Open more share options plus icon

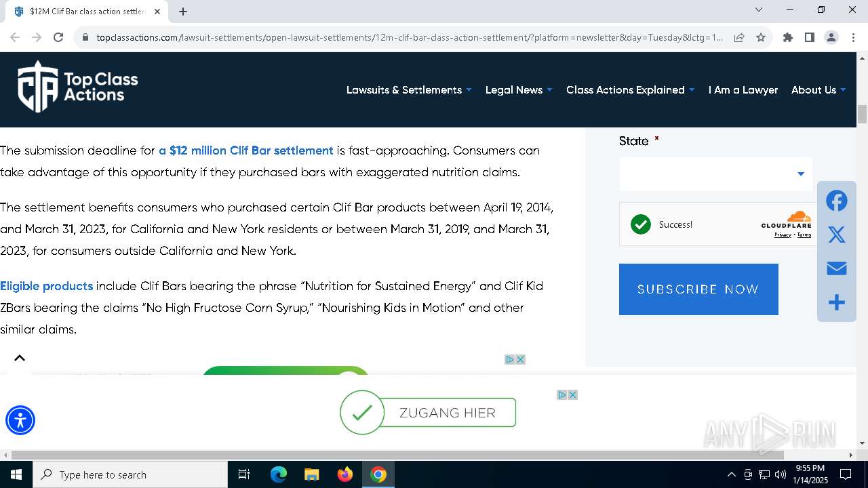tap(837, 302)
